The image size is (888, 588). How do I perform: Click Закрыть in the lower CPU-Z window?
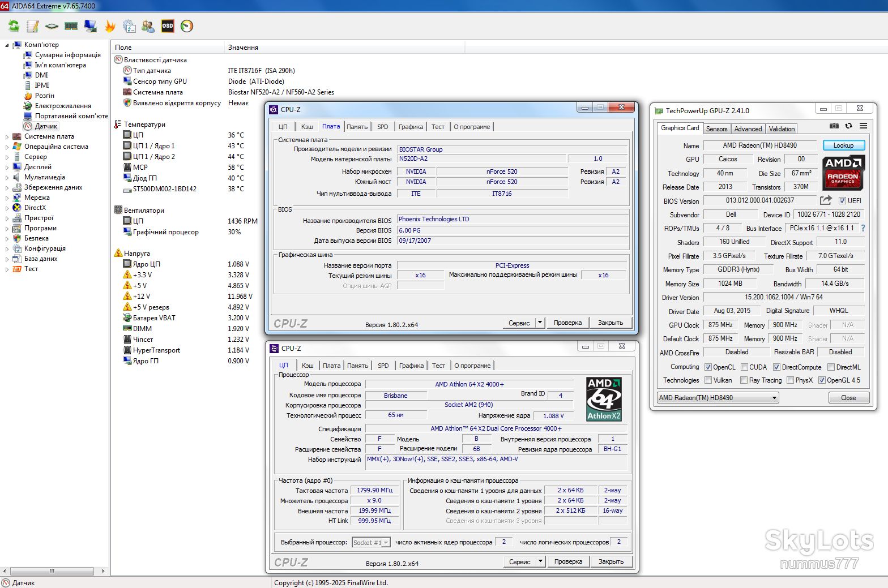point(611,561)
